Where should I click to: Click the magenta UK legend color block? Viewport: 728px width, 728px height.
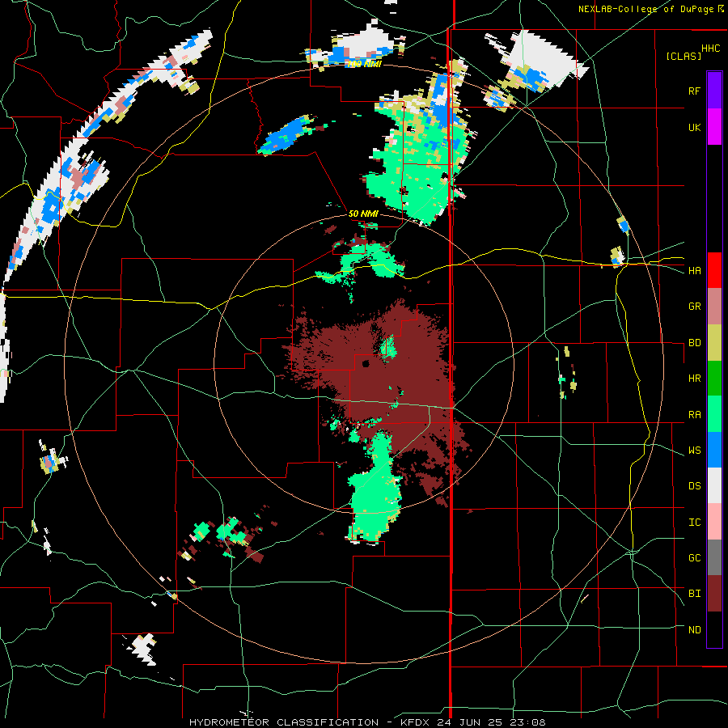point(714,127)
